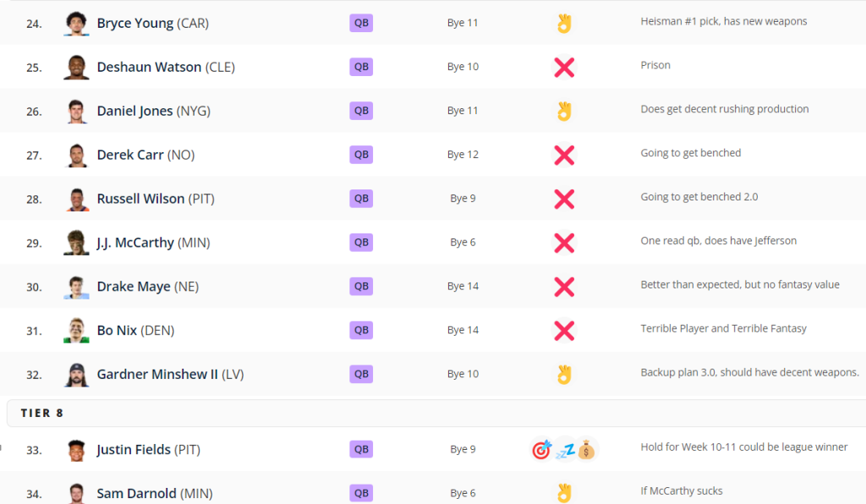The image size is (866, 504).
Task: Open the Gardner Minshew II (LV) player link
Action: [x=171, y=375]
